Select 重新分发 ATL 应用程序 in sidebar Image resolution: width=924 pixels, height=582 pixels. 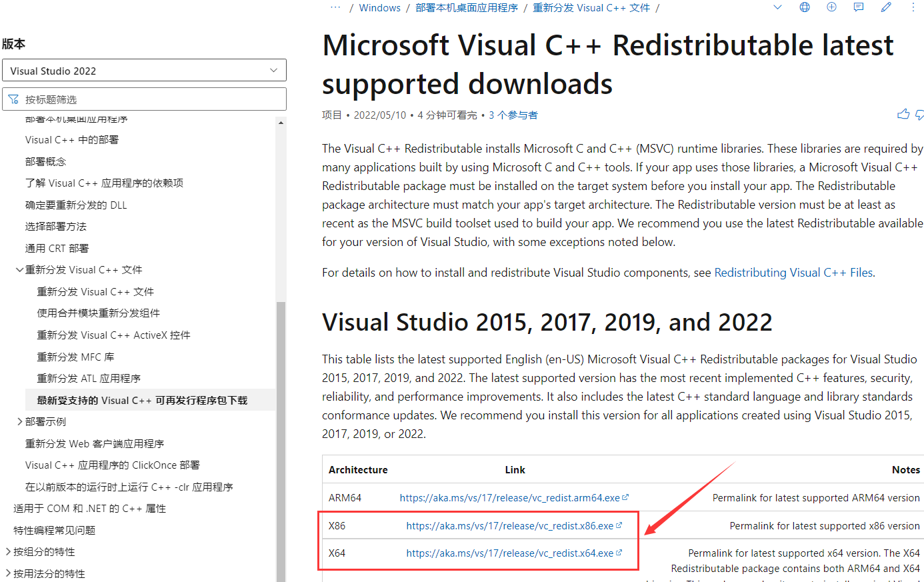(x=89, y=379)
